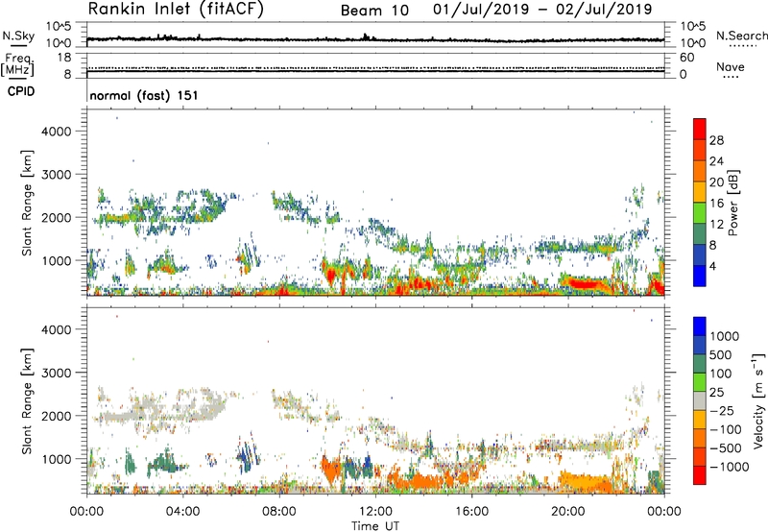Click the red power echo near 20:30 UT
Image resolution: width=768 pixels, height=532 pixels.
[x=586, y=283]
